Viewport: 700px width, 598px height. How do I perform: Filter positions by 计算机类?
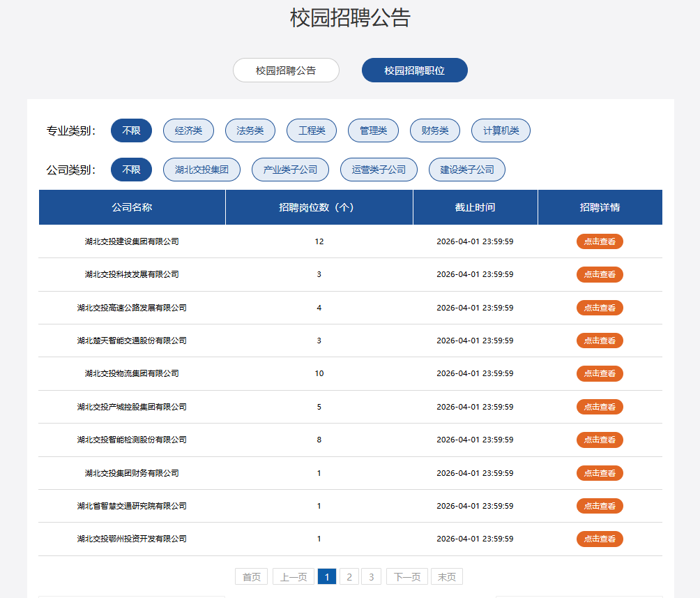pyautogui.click(x=501, y=130)
